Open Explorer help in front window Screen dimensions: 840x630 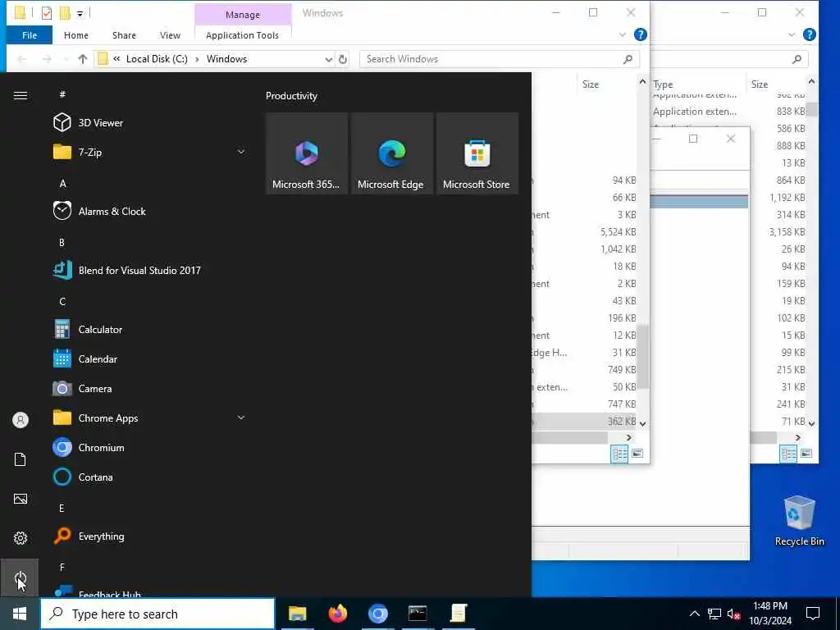640,34
